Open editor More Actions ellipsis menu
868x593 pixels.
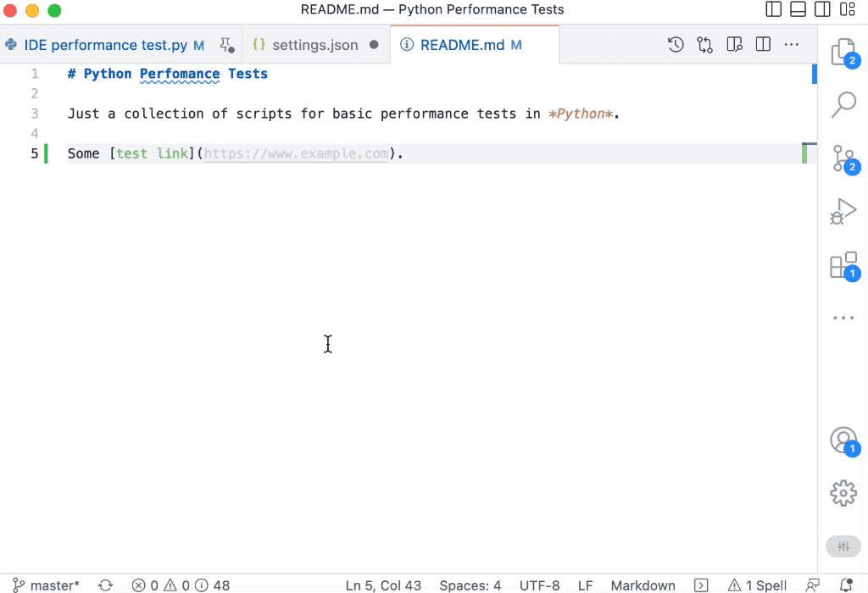791,45
